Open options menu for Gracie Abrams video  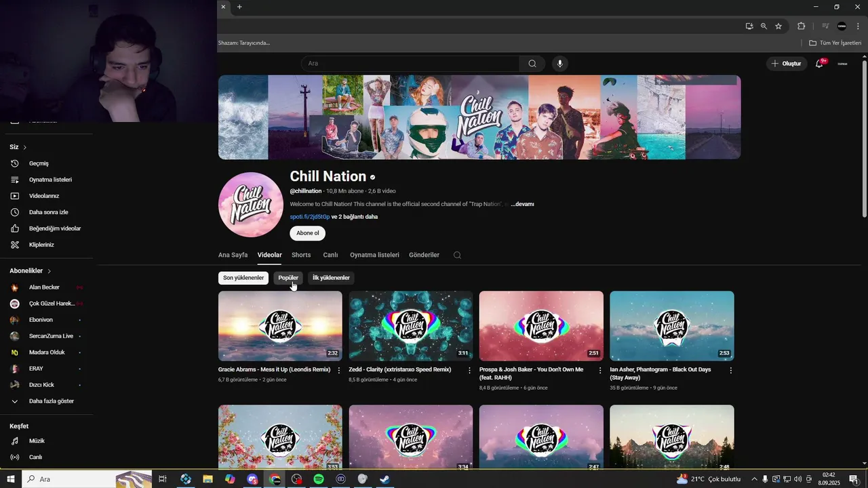(339, 371)
